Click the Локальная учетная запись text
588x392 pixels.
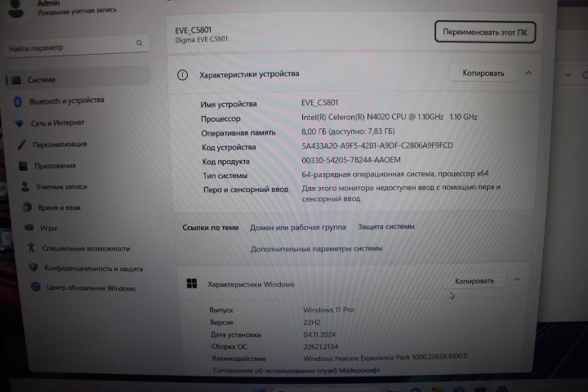(78, 11)
